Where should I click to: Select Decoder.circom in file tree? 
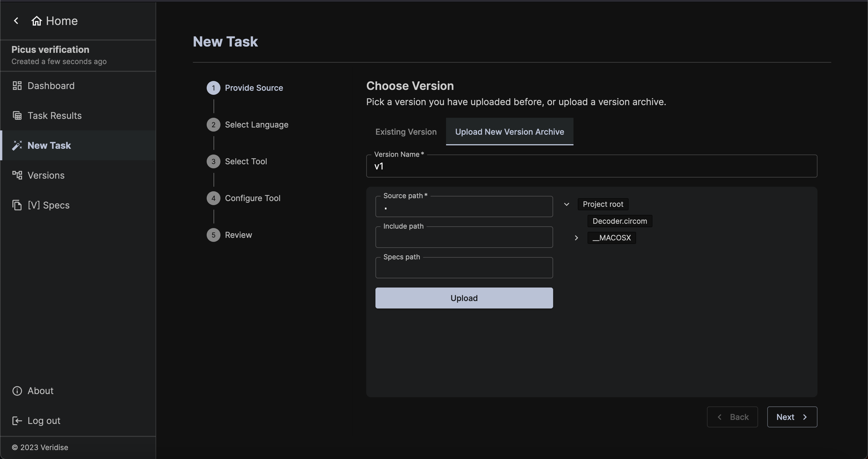(619, 221)
